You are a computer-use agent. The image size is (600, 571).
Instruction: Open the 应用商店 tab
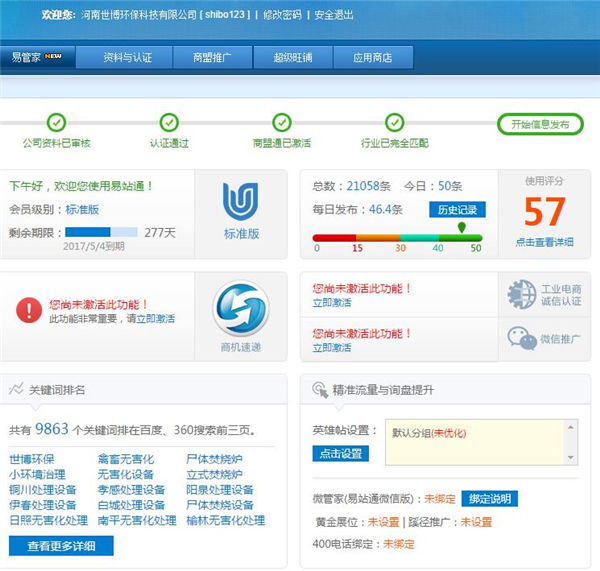tap(372, 57)
